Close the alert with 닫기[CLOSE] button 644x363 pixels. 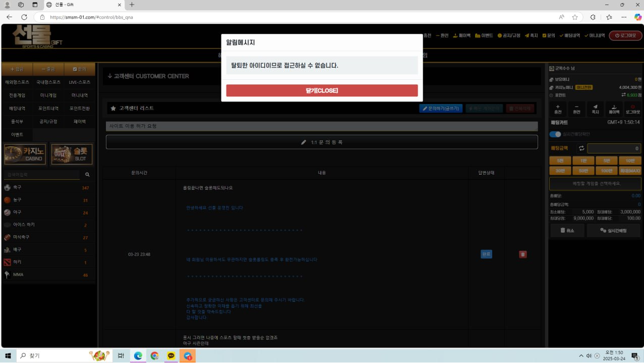tap(322, 90)
